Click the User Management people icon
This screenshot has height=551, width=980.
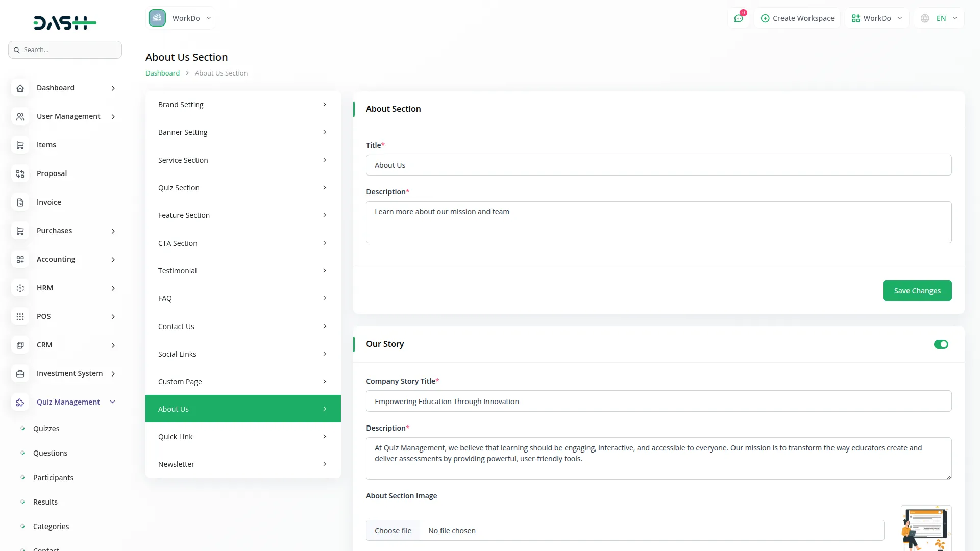[20, 117]
